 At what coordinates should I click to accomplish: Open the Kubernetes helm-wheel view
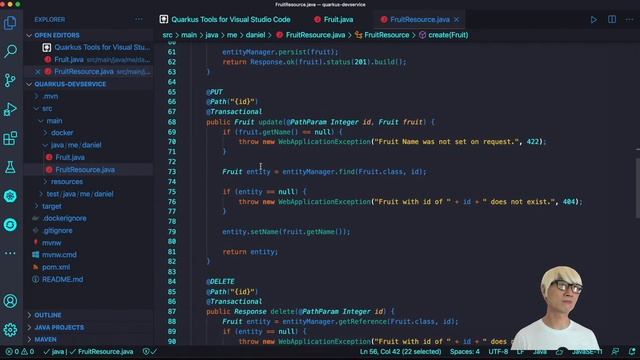(x=10, y=196)
